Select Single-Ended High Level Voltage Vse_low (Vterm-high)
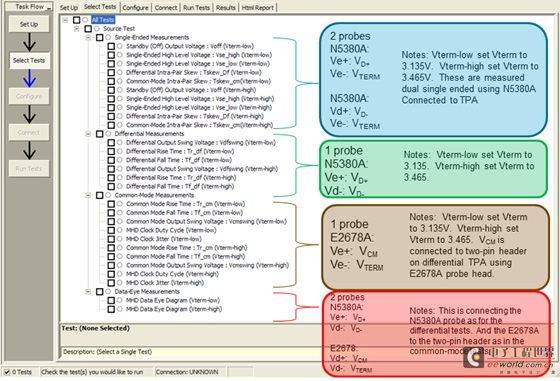 (x=199, y=107)
